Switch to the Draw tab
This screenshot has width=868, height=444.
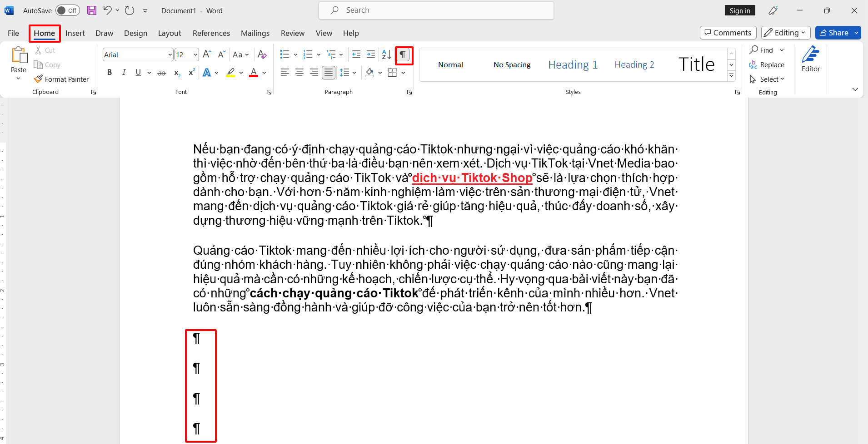pyautogui.click(x=104, y=33)
